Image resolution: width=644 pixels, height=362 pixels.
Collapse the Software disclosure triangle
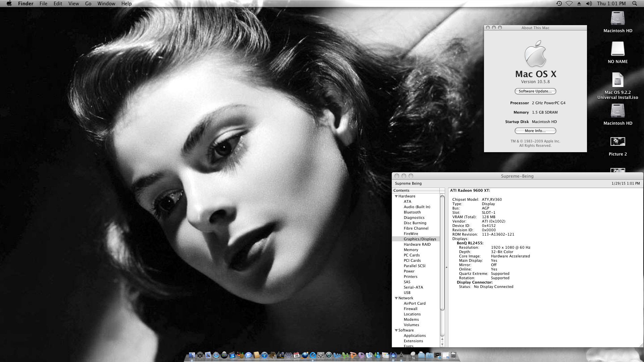396,330
